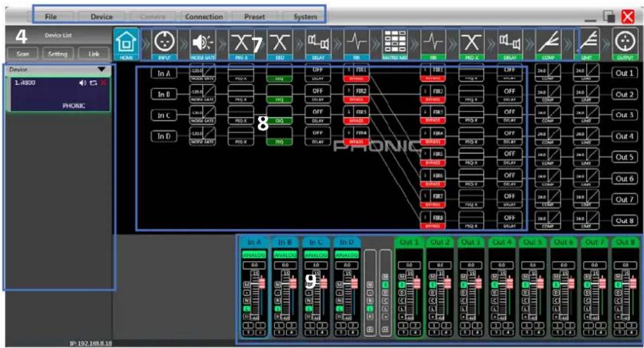
Task: Click the Out 1 fader handle
Action: tap(417, 283)
